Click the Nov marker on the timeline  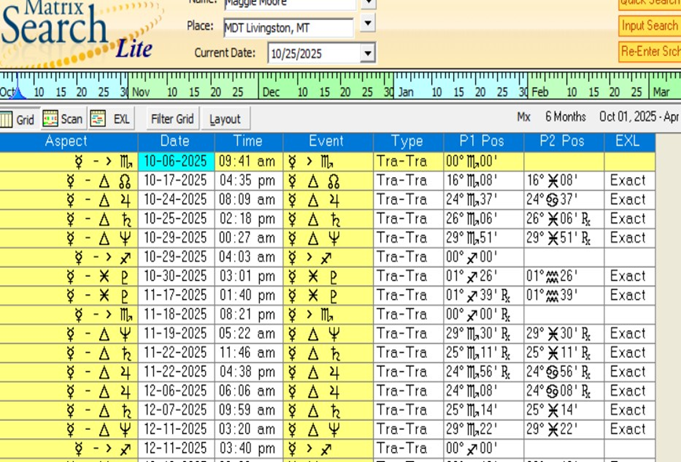pyautogui.click(x=141, y=91)
